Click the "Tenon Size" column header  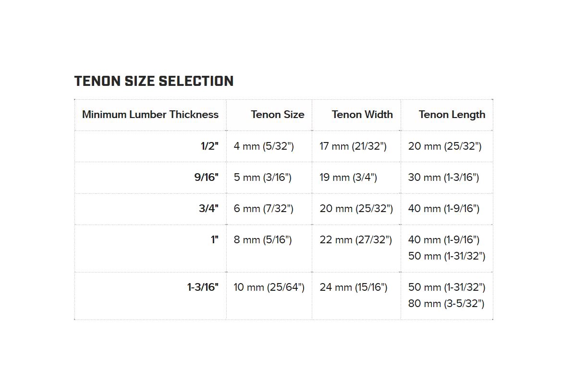pos(277,115)
